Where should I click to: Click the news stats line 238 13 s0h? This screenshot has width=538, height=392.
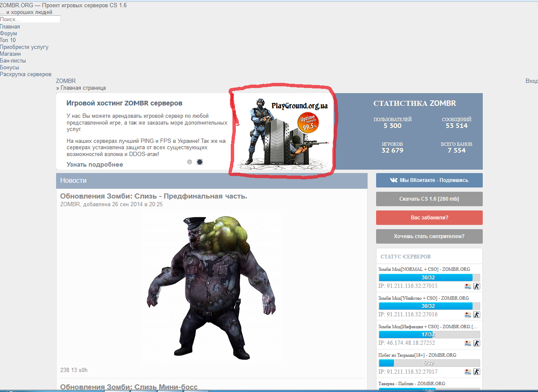(x=74, y=370)
